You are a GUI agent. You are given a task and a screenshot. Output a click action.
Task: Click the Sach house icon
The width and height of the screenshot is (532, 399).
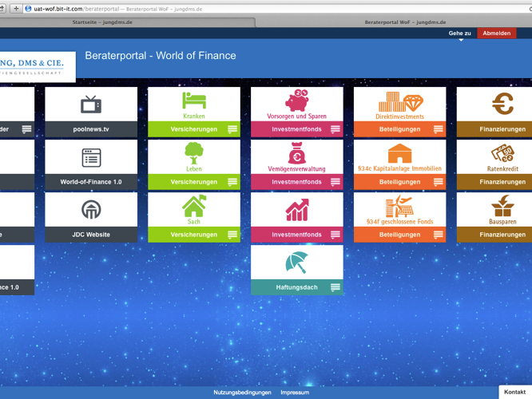(194, 206)
